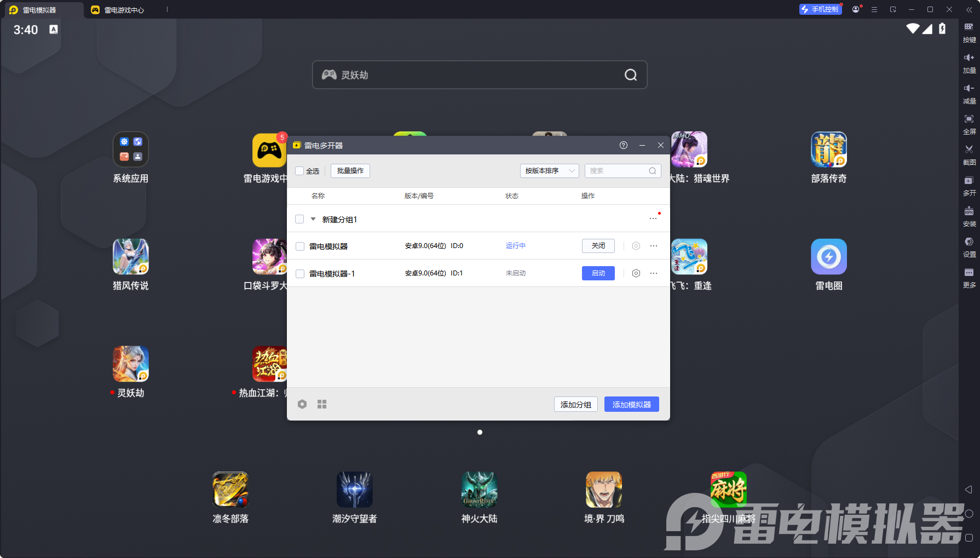
Task: Click the 未启动 status text
Action: pos(516,273)
